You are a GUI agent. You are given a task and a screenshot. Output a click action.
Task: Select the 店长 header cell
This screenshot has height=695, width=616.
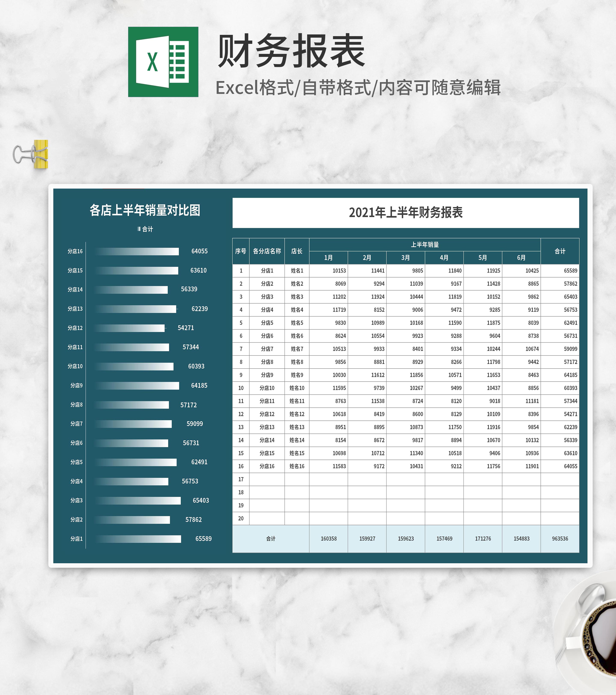(x=297, y=251)
